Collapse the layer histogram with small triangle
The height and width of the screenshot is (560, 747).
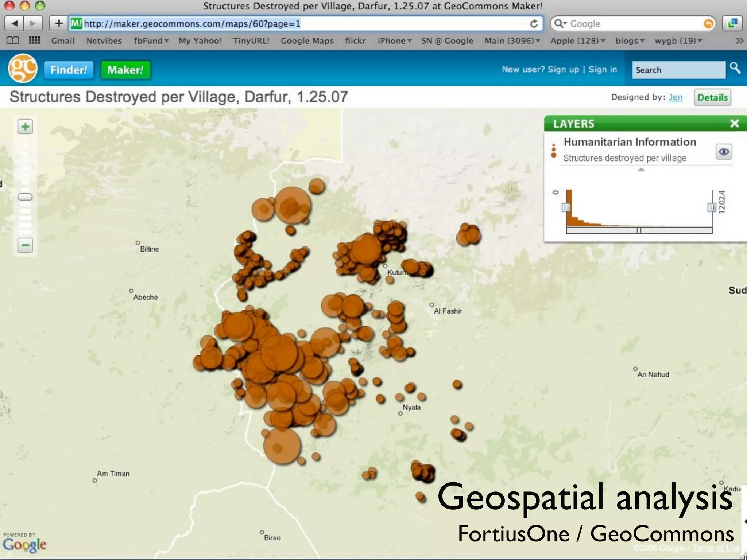click(x=641, y=170)
